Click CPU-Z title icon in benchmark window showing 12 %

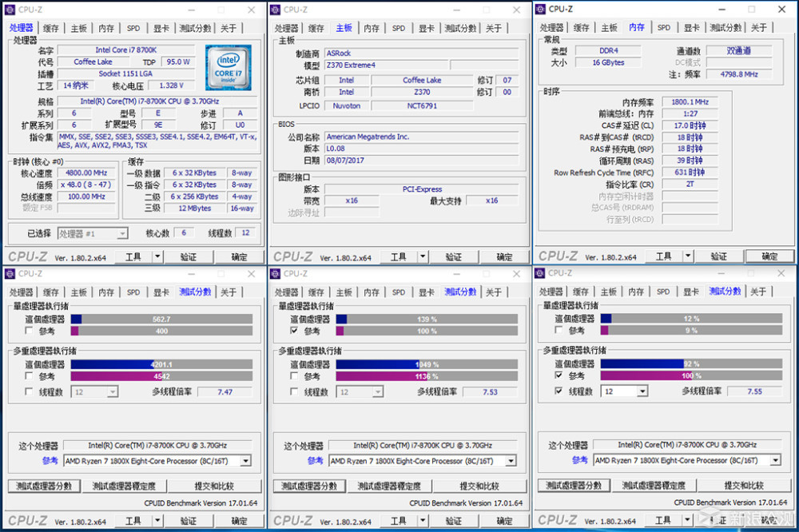[x=540, y=274]
